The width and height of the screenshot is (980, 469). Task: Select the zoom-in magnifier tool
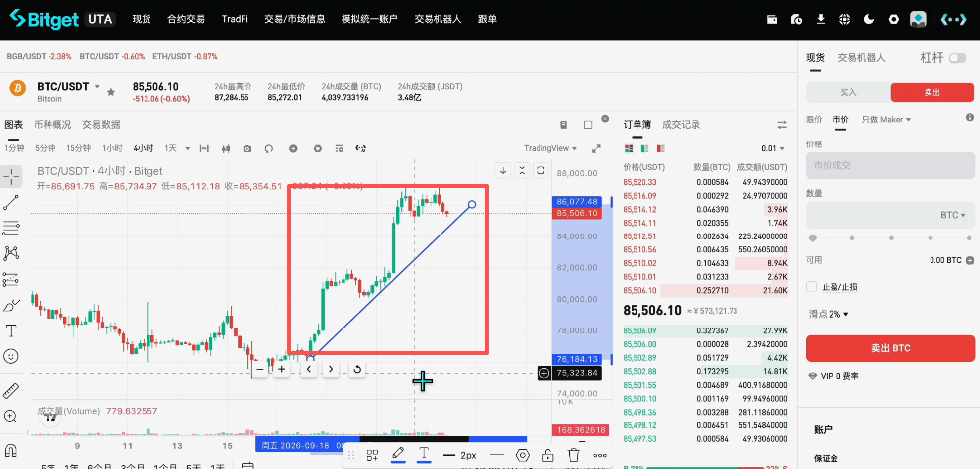11,416
